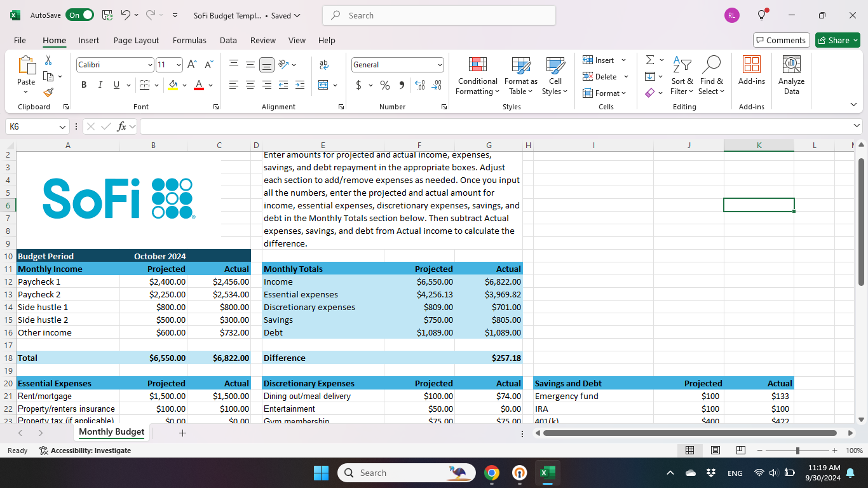Toggle bold formatting

[x=83, y=85]
